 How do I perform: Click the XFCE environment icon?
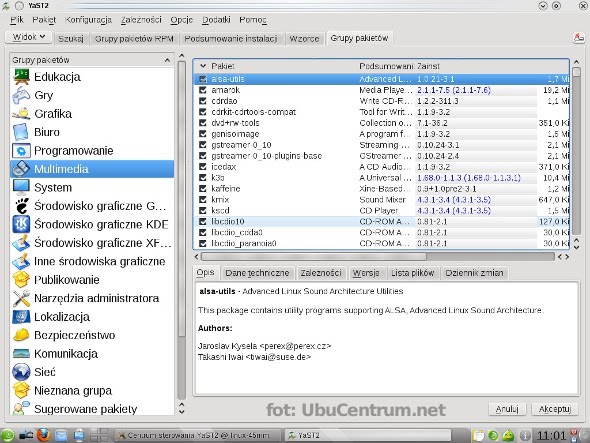click(21, 243)
